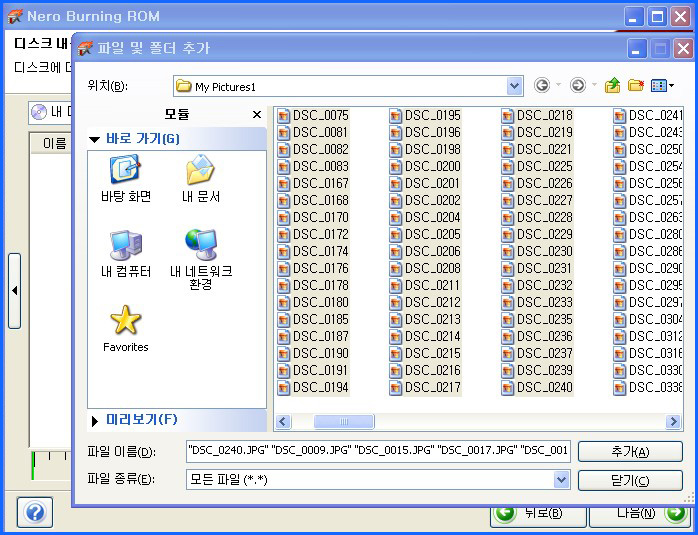
Task: Select file DSC_0081
Action: [x=312, y=133]
